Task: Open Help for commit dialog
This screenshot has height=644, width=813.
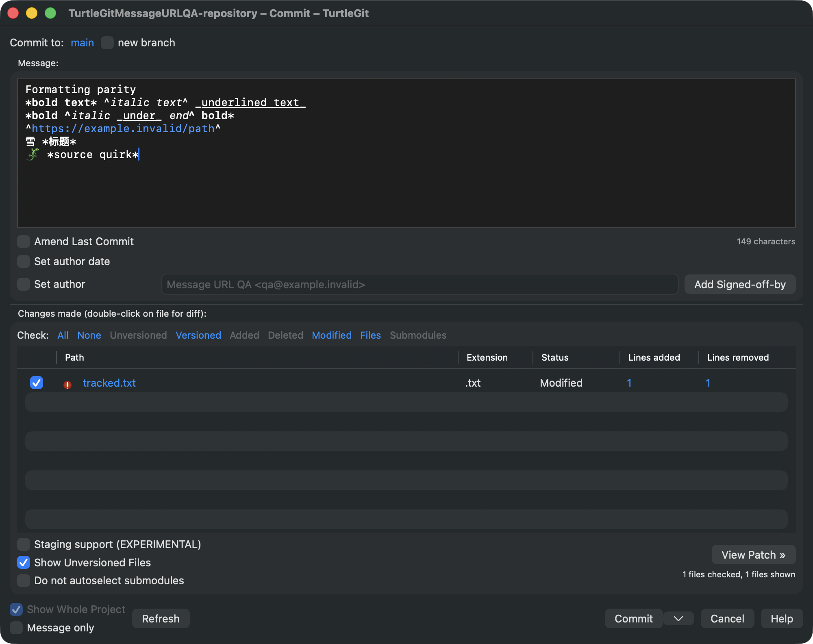Action: [782, 618]
